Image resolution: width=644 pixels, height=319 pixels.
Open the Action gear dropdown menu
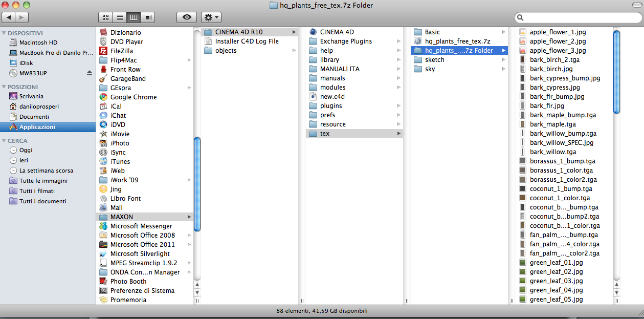211,17
